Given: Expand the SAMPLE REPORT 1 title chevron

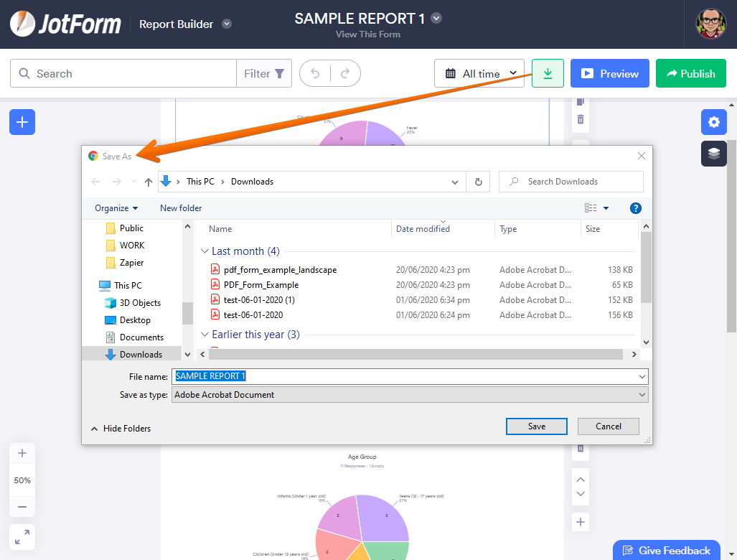Looking at the screenshot, I should (x=436, y=18).
